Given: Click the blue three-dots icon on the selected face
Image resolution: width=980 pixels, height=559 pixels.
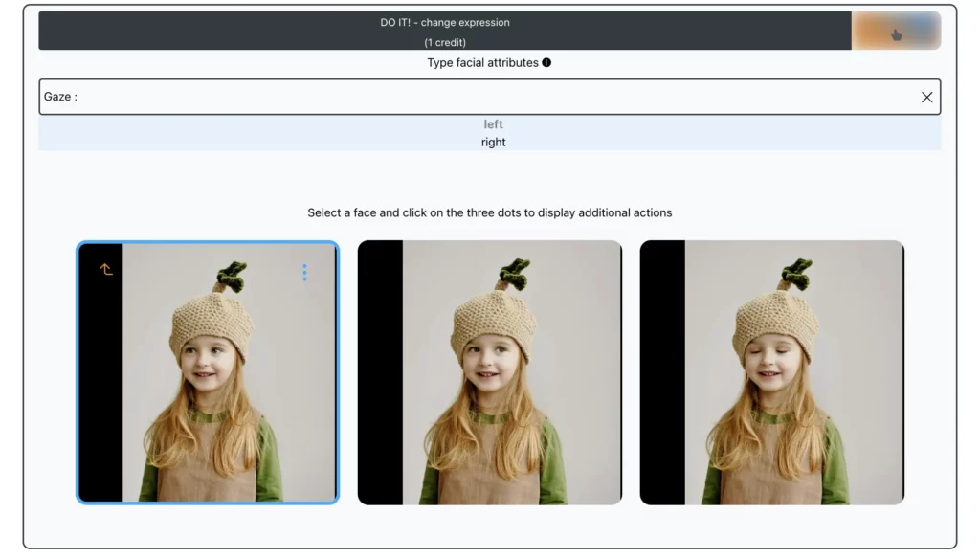Looking at the screenshot, I should [x=304, y=272].
